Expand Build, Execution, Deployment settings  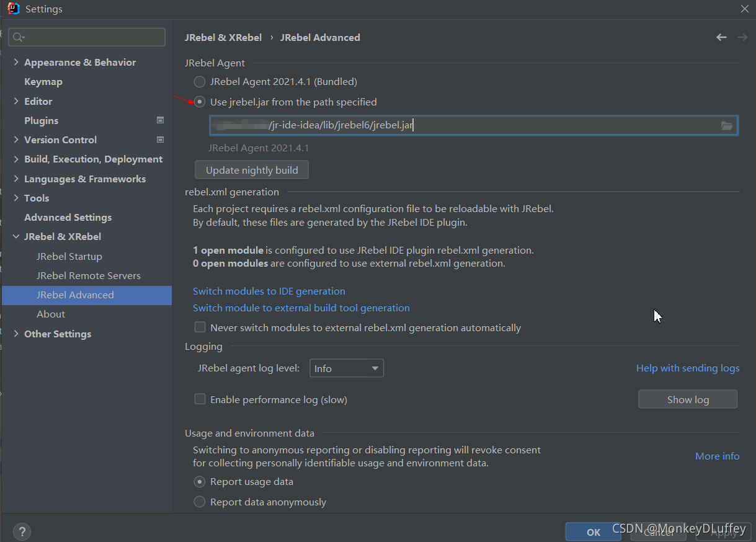point(16,159)
